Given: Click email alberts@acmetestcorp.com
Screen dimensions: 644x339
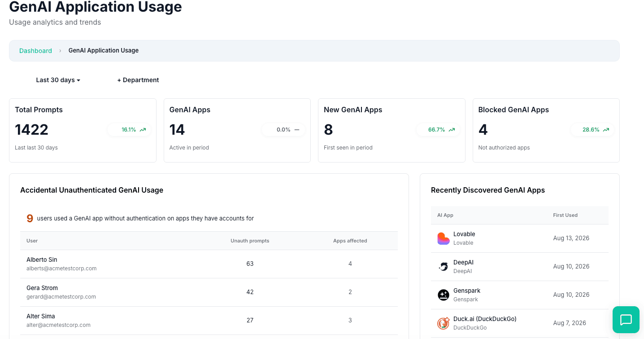Looking at the screenshot, I should [61, 269].
